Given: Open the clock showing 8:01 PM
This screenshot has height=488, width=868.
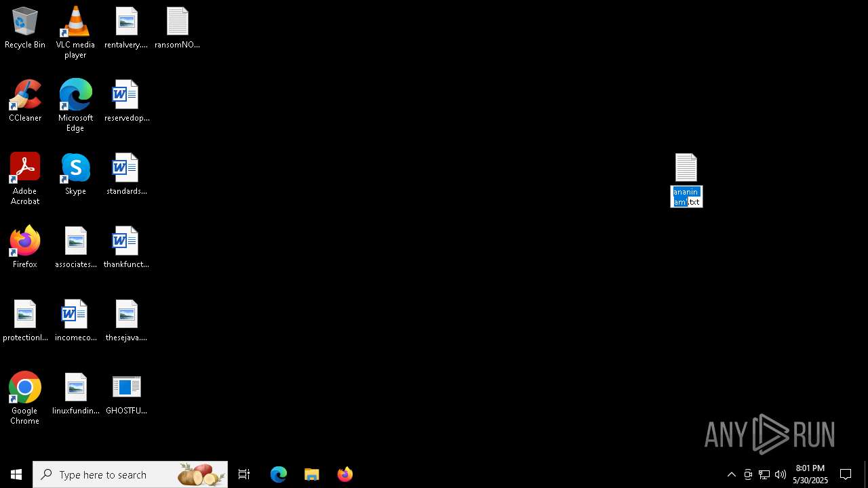Looking at the screenshot, I should click(x=810, y=474).
